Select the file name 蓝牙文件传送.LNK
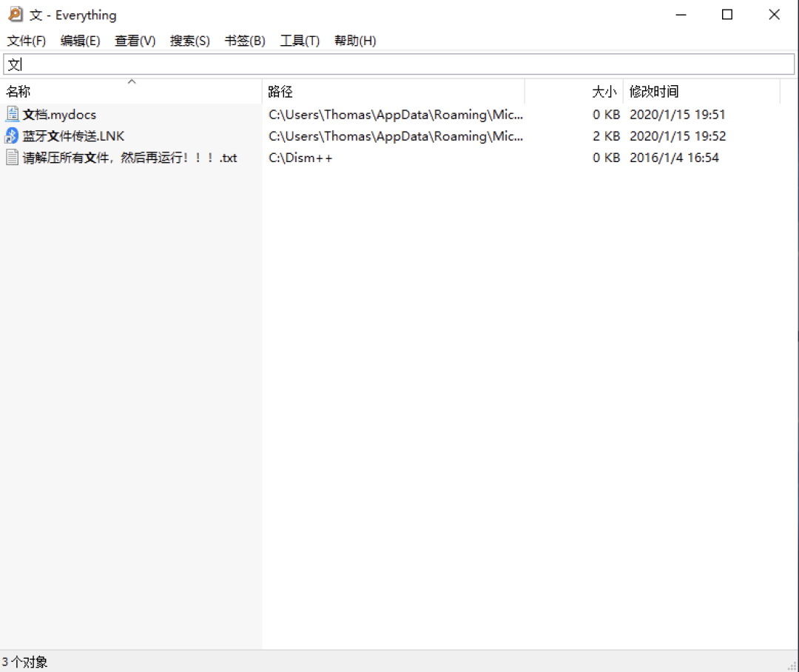 73,136
